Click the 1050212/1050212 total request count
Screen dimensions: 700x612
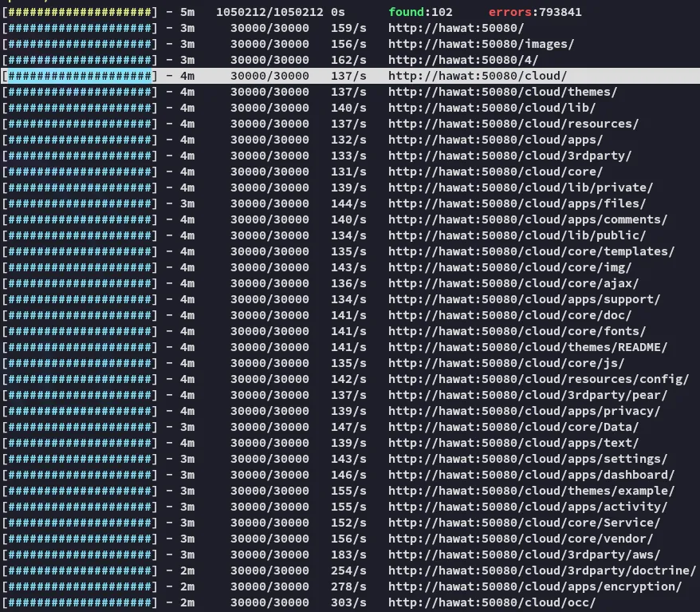tap(269, 12)
